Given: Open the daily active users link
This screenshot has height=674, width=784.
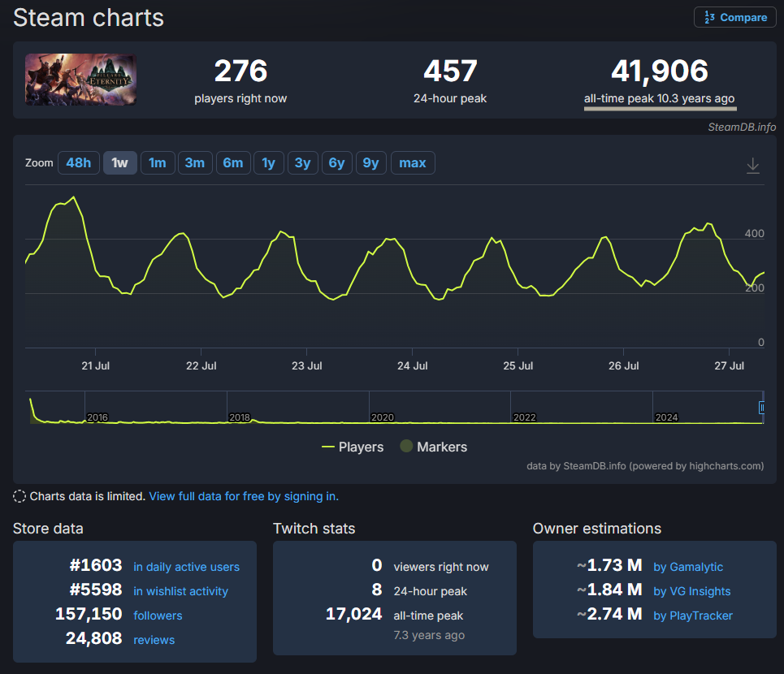Looking at the screenshot, I should pos(187,567).
